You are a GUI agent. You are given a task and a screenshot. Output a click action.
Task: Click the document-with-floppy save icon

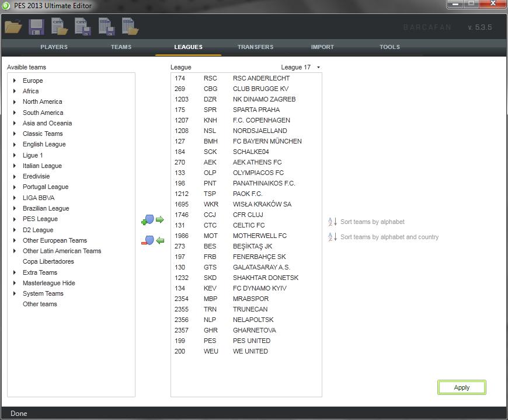(x=83, y=26)
